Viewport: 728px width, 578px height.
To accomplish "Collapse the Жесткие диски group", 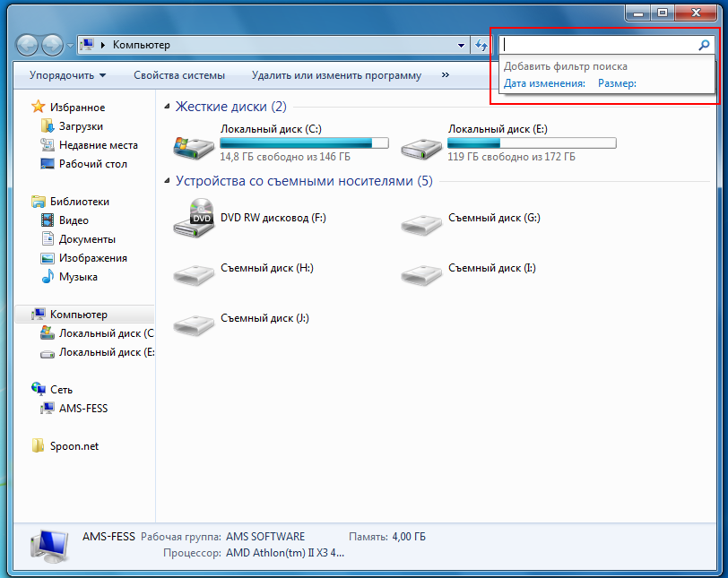I will tap(167, 107).
